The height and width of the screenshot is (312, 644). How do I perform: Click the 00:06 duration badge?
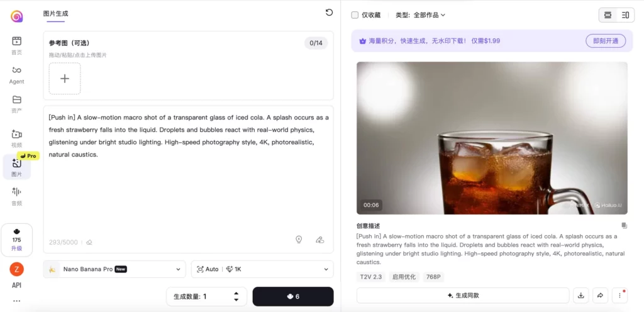pos(371,205)
